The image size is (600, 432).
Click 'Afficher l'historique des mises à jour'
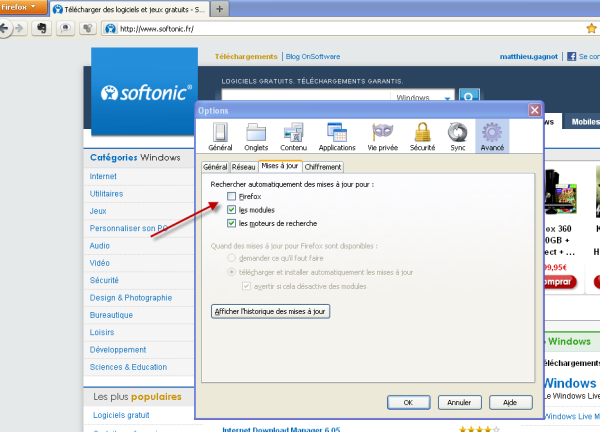(x=270, y=311)
